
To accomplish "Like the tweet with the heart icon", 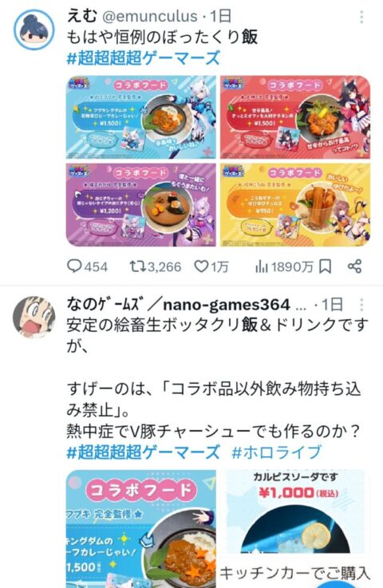I will pos(201,266).
